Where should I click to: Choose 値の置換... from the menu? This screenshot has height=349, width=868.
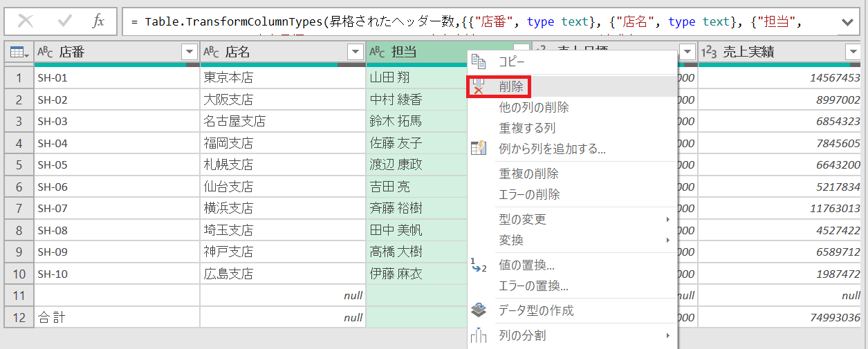526,265
